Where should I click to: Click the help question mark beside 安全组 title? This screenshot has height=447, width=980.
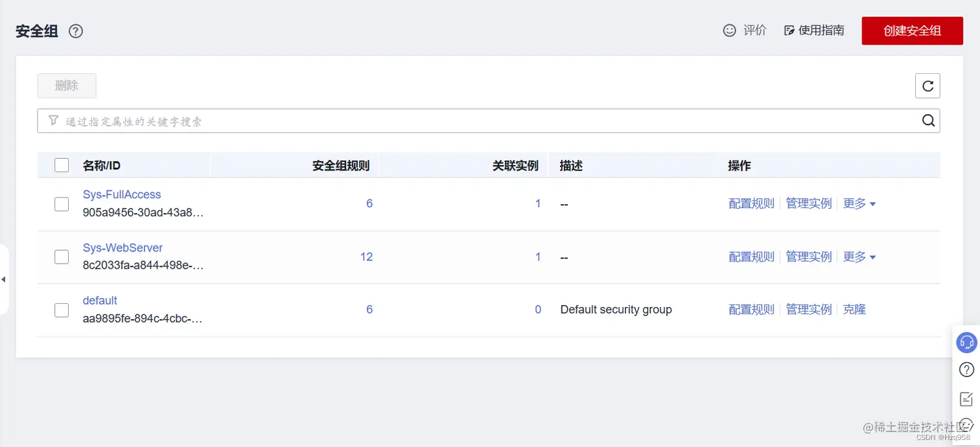76,31
